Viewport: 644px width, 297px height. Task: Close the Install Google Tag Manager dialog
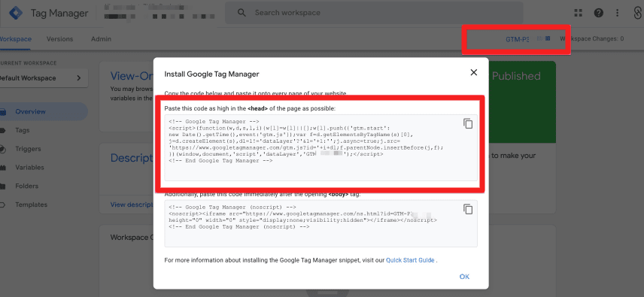click(473, 73)
